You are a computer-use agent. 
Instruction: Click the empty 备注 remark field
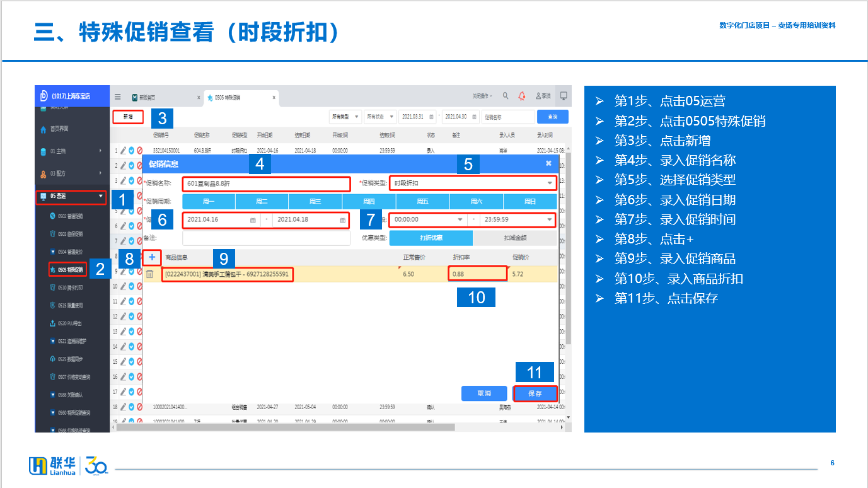(266, 238)
